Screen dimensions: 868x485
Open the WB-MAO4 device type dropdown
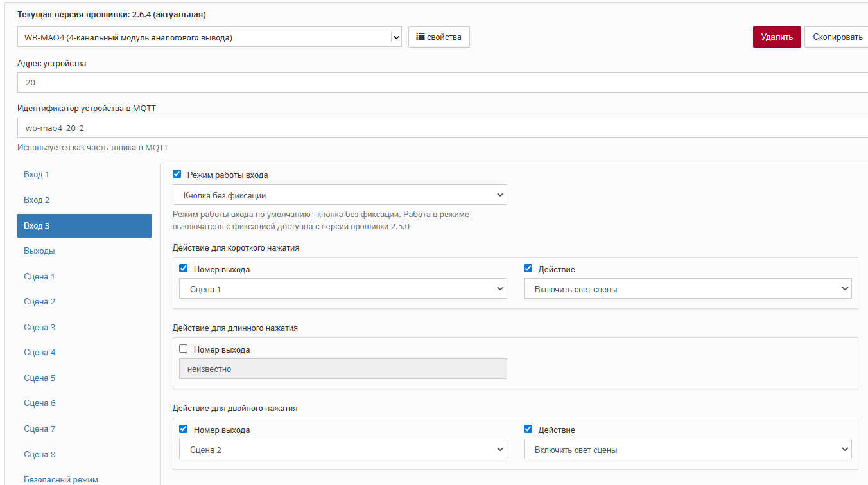tap(209, 37)
